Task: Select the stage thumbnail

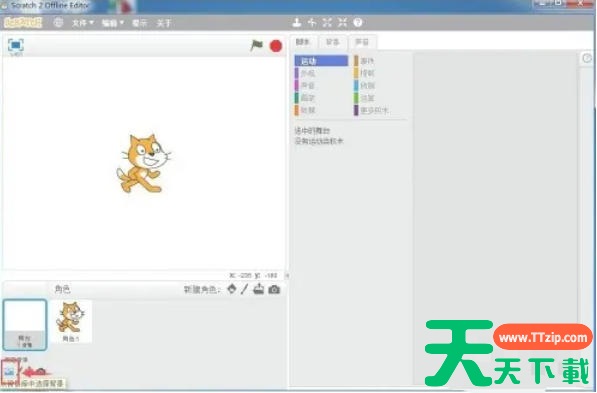Action: [x=25, y=324]
